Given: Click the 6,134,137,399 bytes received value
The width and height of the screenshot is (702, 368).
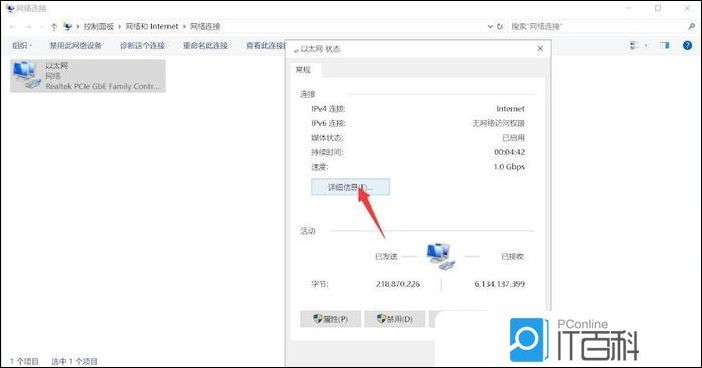Looking at the screenshot, I should click(500, 284).
